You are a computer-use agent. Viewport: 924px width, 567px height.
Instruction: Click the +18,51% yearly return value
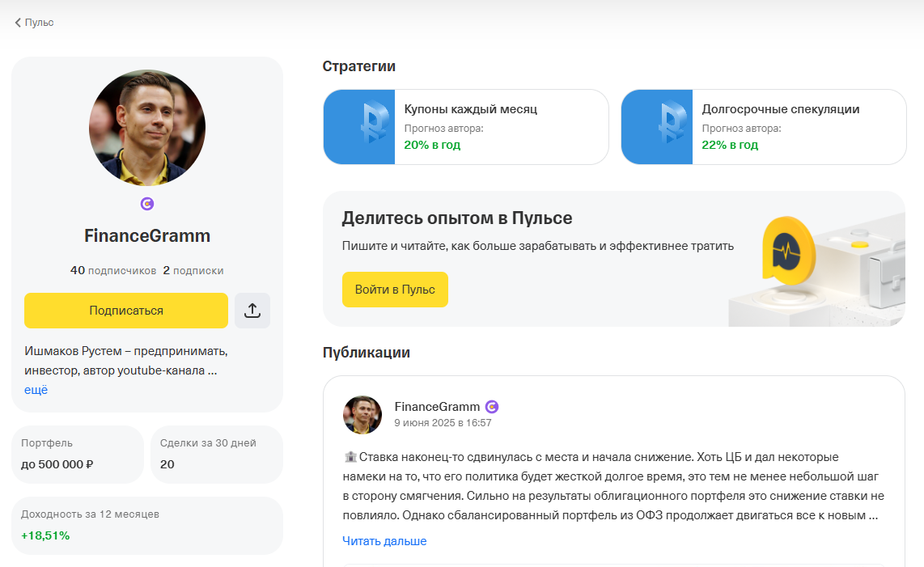tap(45, 535)
